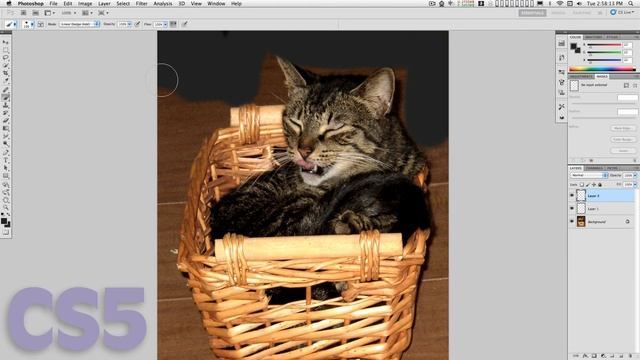Select the Eyedropper tool
This screenshot has width=640, height=360.
6,81
